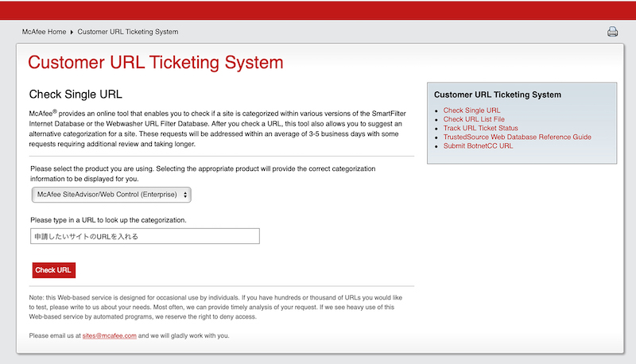The width and height of the screenshot is (636, 364).
Task: Click the 'Note: this Web-based service' paragraph
Action: point(215,307)
